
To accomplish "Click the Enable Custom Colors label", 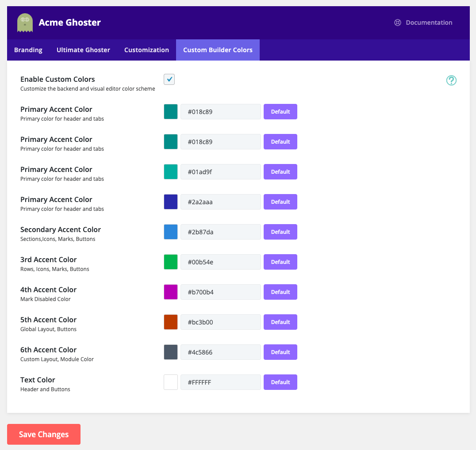I will (58, 79).
